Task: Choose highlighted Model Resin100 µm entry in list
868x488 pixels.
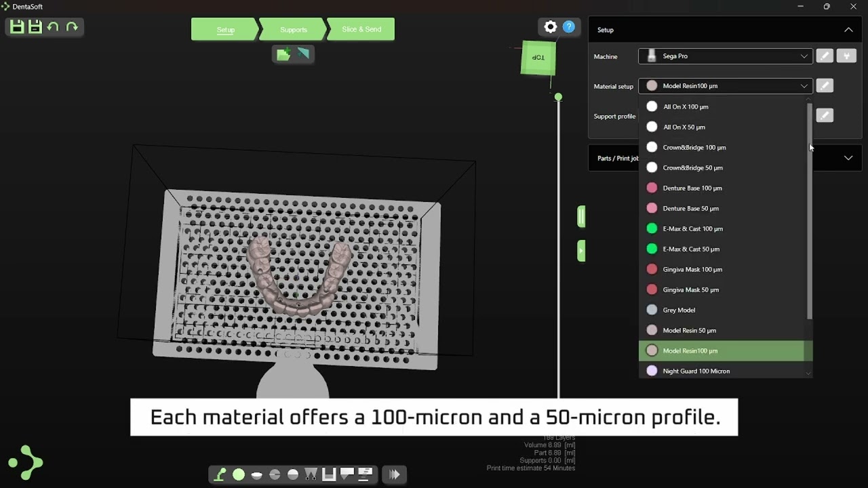Action: pyautogui.click(x=722, y=350)
